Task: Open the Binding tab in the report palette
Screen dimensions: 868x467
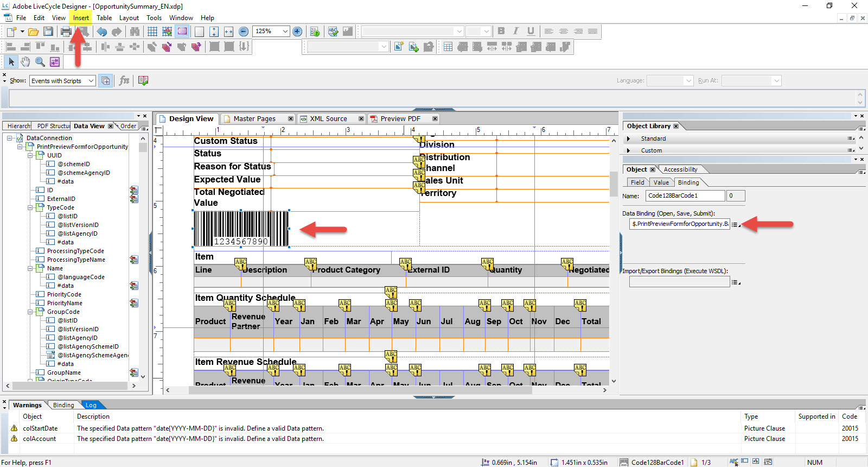Action: pos(63,405)
